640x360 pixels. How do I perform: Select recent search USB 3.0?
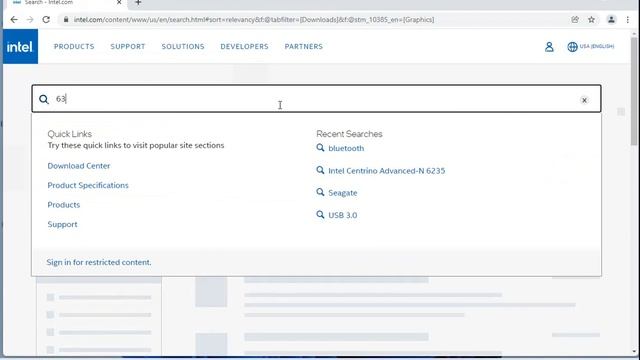343,215
